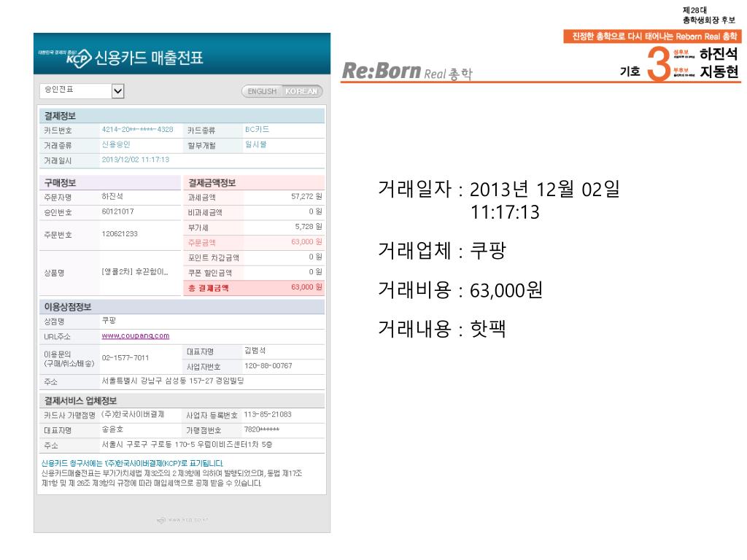Click representative name 송윤호

click(x=112, y=429)
